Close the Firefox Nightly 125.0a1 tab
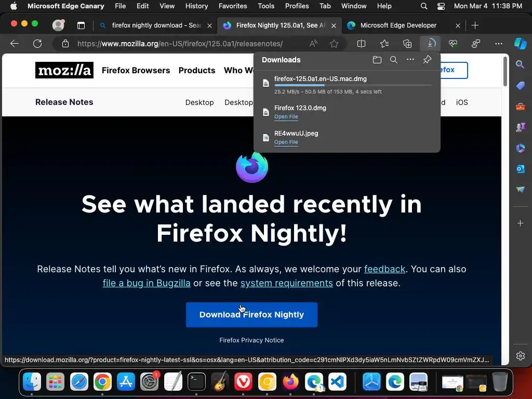The image size is (532, 399). [x=334, y=25]
